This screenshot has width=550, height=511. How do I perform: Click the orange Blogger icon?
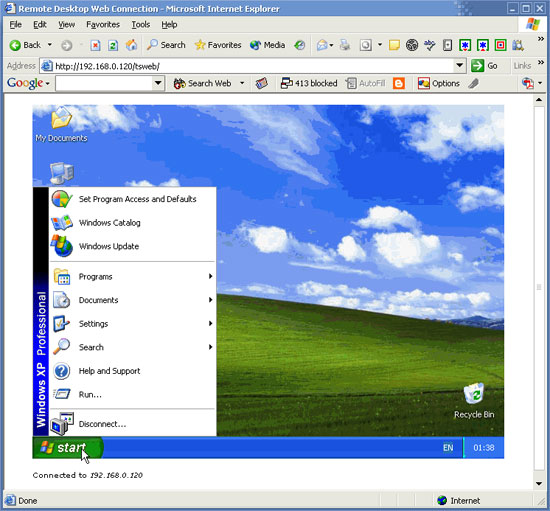pos(398,83)
